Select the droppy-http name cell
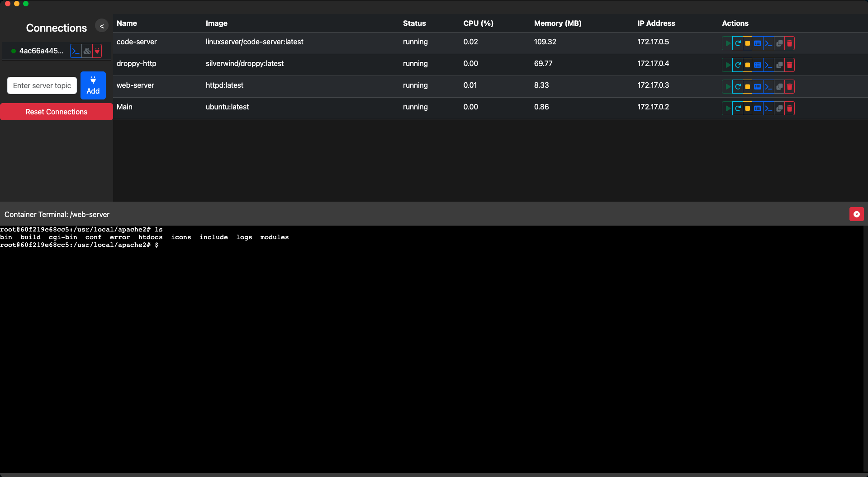868x477 pixels. tap(137, 63)
